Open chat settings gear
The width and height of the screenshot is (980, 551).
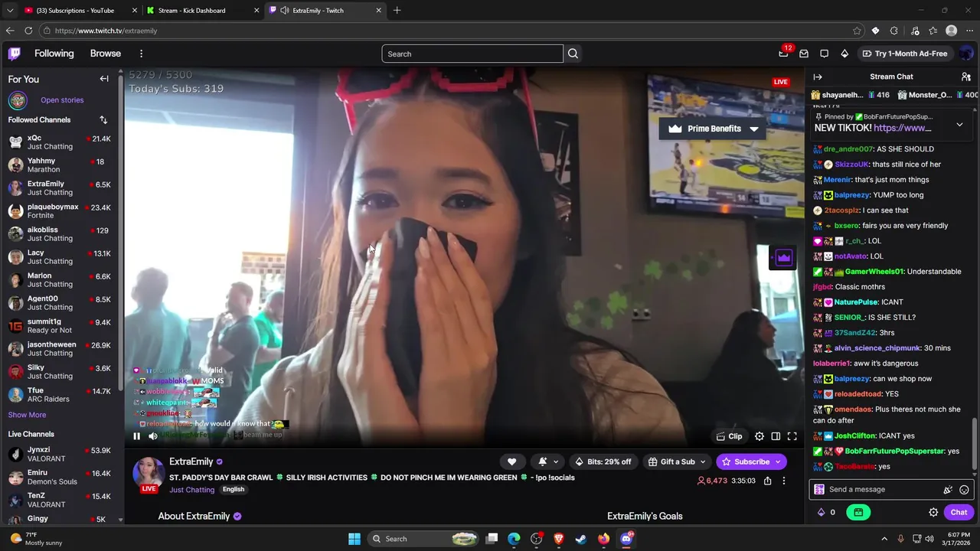click(933, 513)
